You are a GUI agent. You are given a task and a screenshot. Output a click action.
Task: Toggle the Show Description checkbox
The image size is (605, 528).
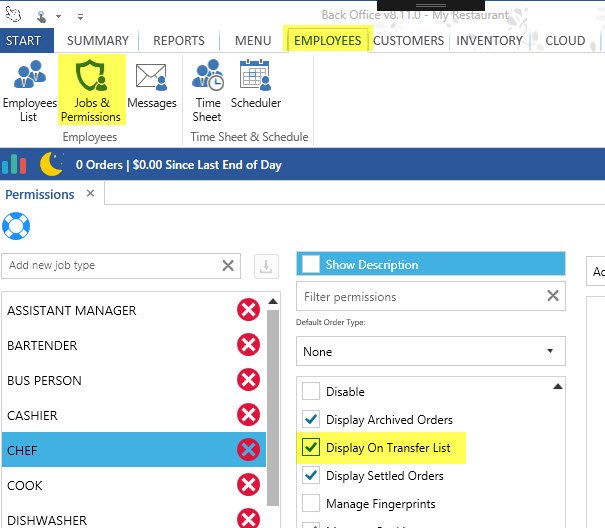[x=312, y=265]
